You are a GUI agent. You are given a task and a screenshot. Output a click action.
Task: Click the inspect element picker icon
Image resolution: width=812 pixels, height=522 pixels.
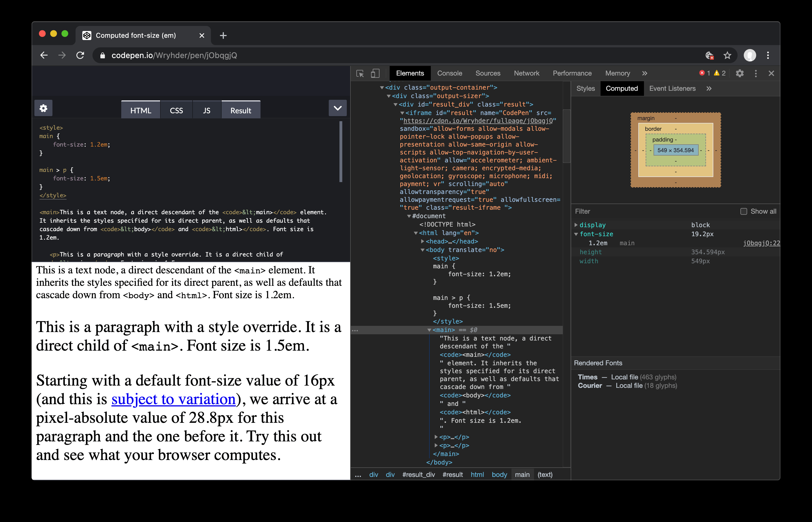pyautogui.click(x=360, y=74)
